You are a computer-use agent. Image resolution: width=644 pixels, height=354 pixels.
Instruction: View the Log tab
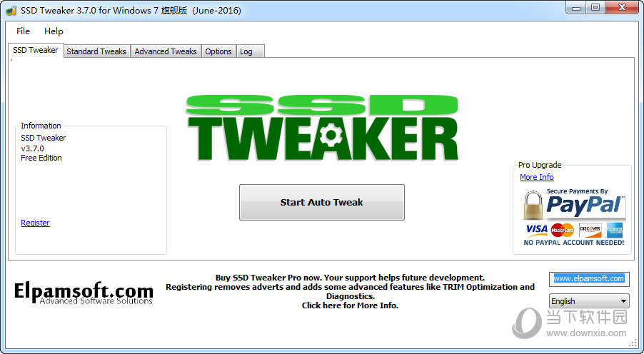point(250,51)
